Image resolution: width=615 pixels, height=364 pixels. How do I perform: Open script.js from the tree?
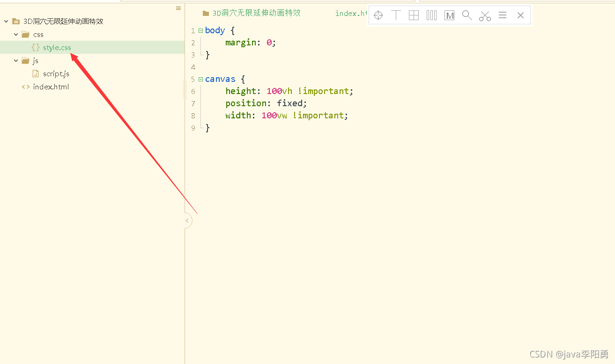(56, 74)
